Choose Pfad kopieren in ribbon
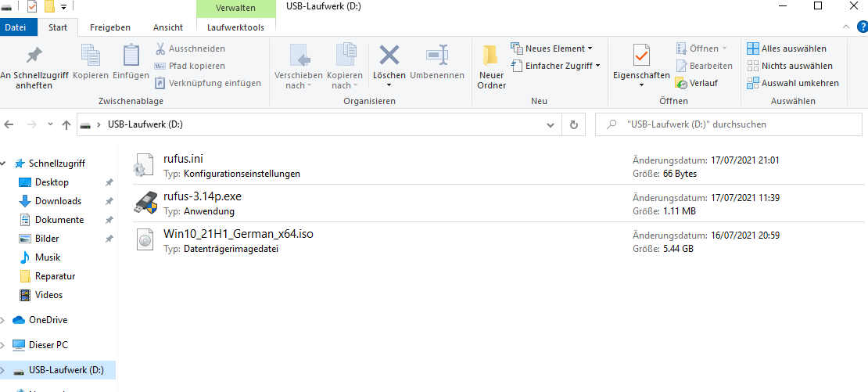The width and height of the screenshot is (868, 392). tap(190, 66)
